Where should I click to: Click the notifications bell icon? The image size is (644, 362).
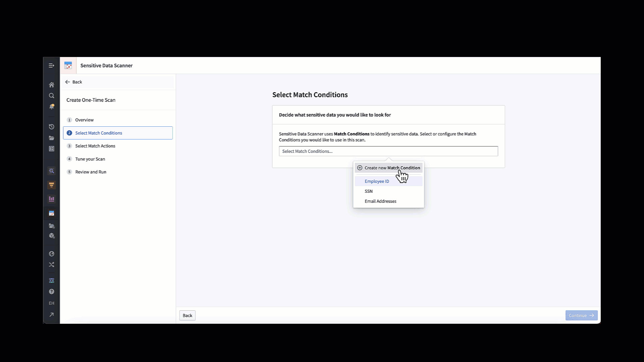coord(51,107)
